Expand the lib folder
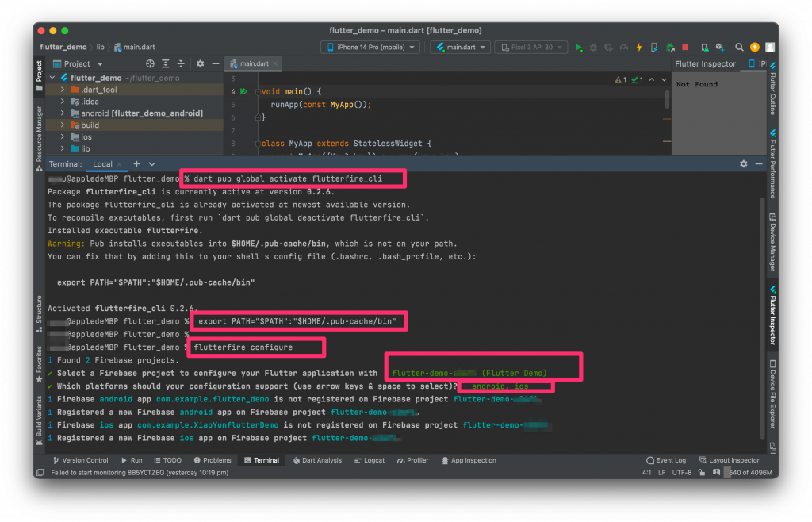The image size is (812, 522). coord(63,148)
